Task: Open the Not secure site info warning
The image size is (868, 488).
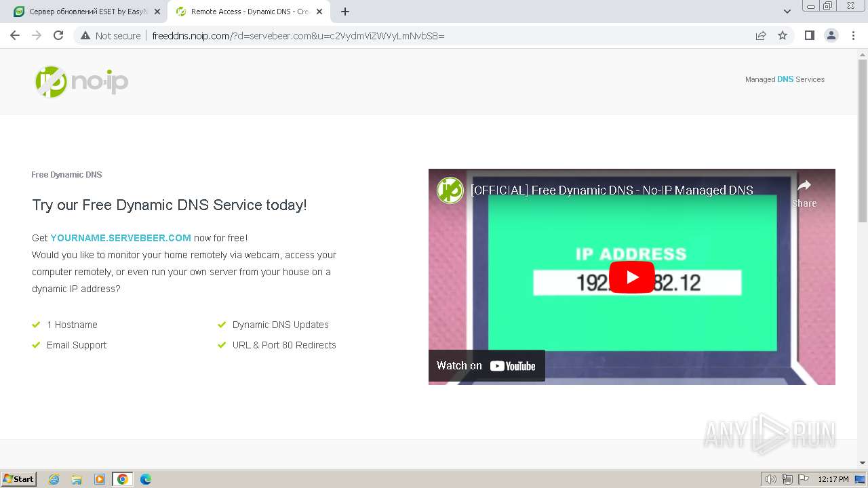Action: point(111,35)
